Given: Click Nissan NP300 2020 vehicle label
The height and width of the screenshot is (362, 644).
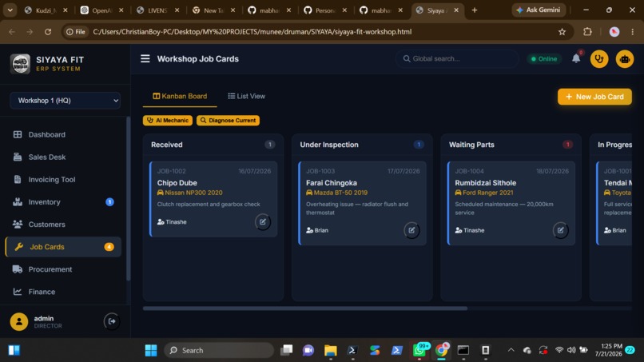Looking at the screenshot, I should [x=189, y=193].
